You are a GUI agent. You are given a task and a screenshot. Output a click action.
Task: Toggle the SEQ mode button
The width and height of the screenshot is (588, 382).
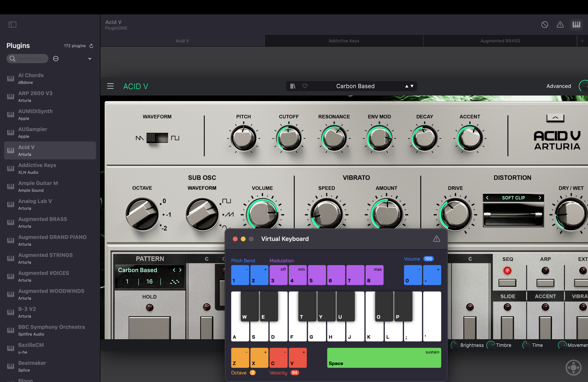507,283
